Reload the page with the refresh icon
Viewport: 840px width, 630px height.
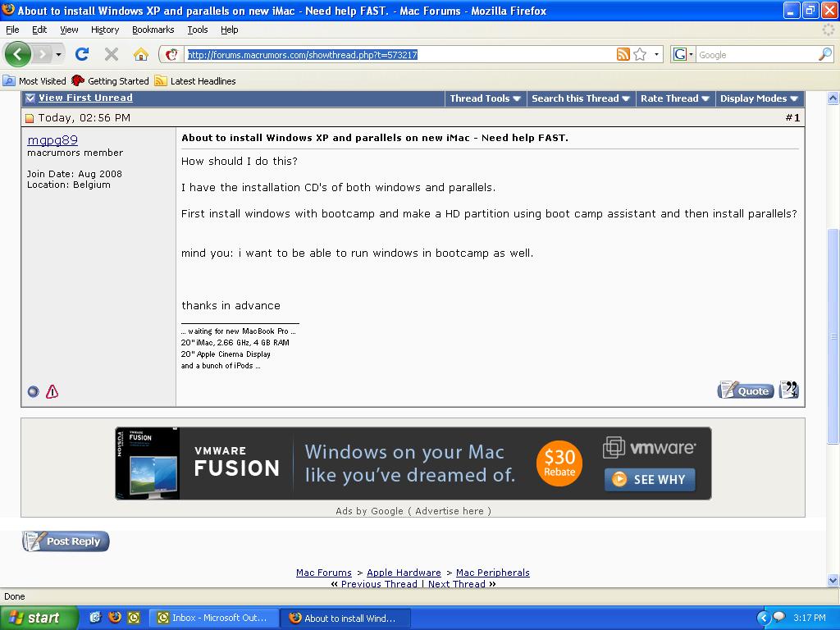click(82, 54)
